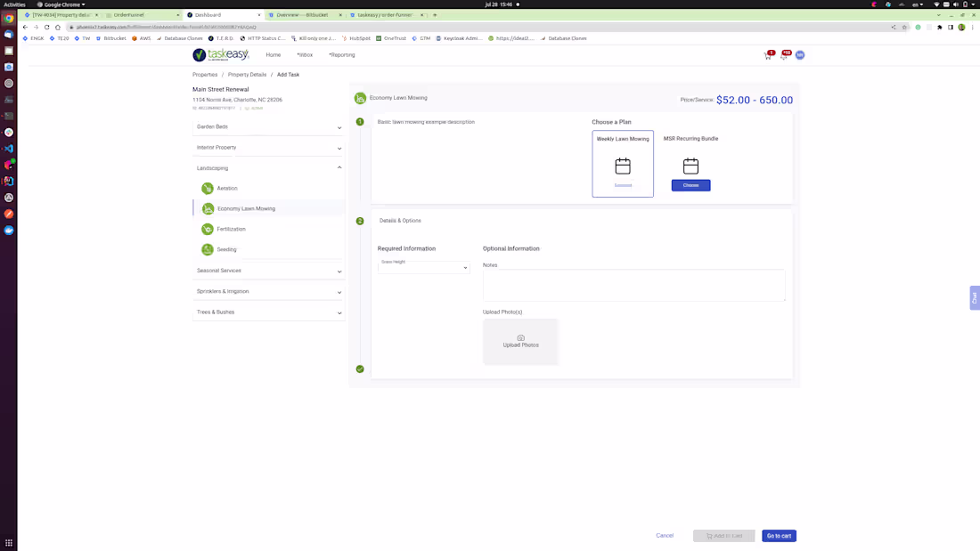Open Show Applications grid in dock

coord(9,543)
